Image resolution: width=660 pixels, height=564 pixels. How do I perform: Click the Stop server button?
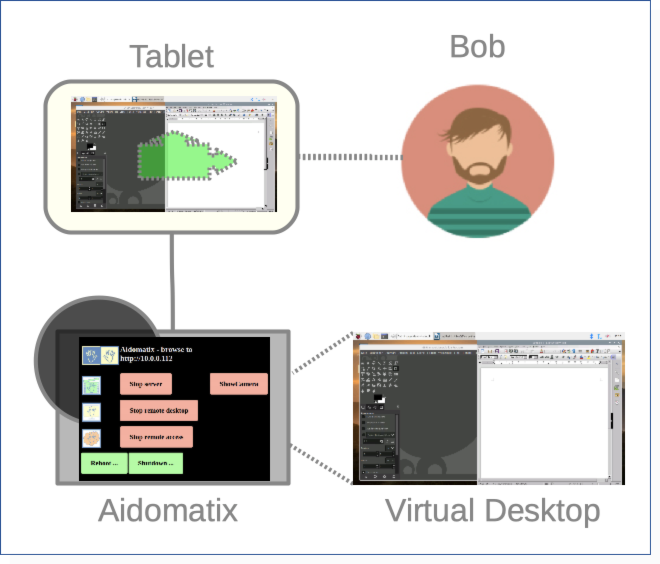tap(146, 384)
